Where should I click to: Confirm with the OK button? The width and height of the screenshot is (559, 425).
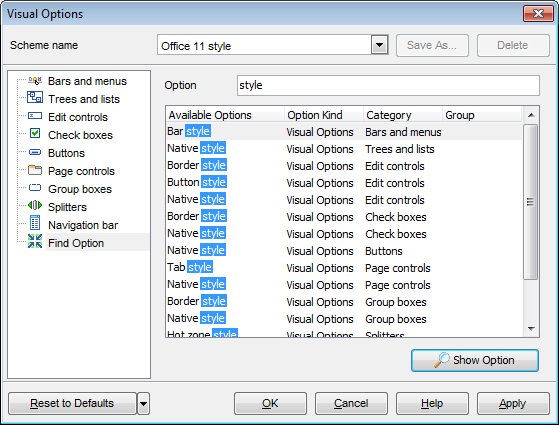[270, 404]
